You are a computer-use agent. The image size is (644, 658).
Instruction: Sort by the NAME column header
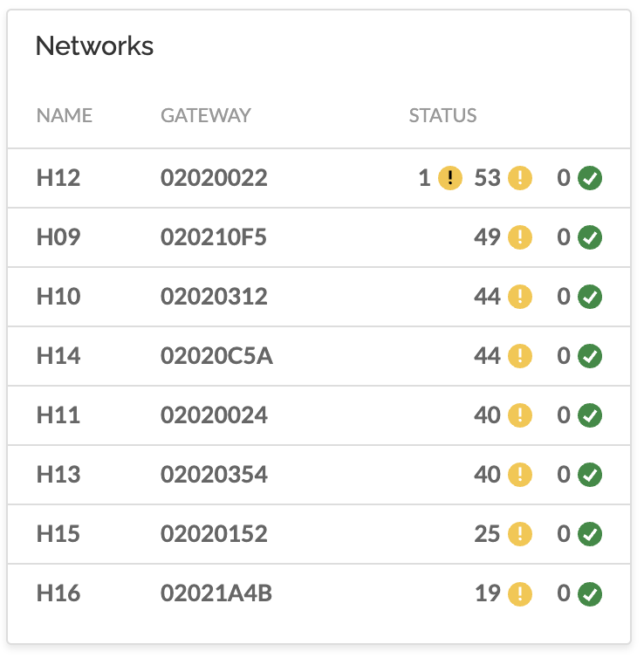coord(65,115)
